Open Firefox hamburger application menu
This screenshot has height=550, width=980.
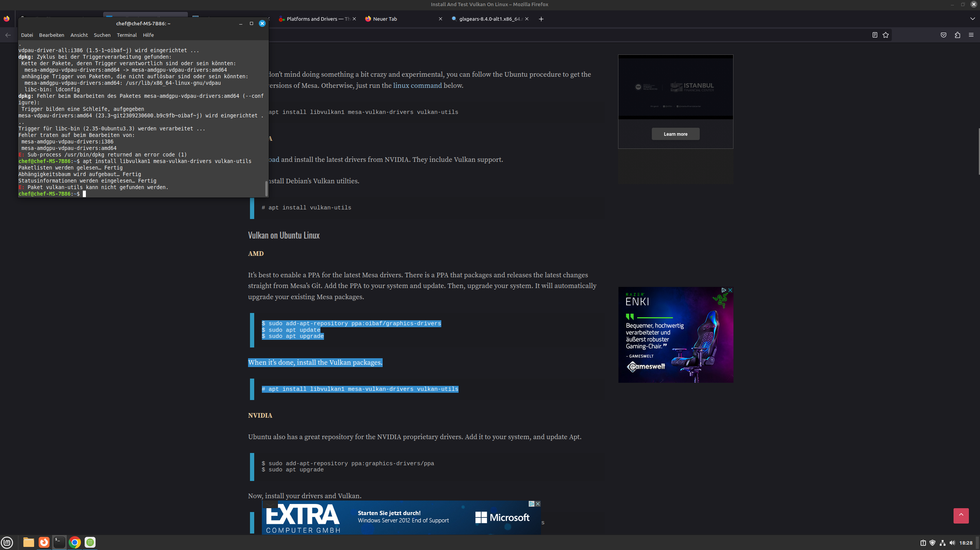click(971, 35)
